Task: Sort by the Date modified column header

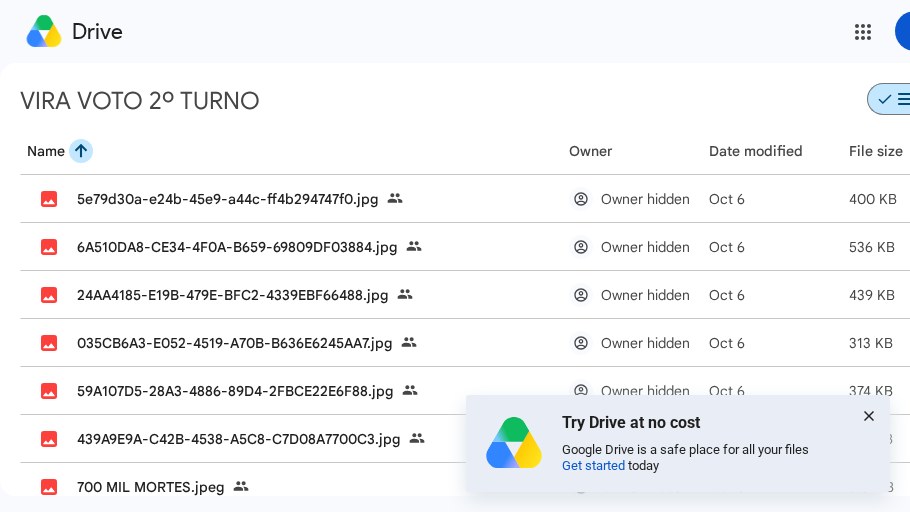Action: point(755,151)
